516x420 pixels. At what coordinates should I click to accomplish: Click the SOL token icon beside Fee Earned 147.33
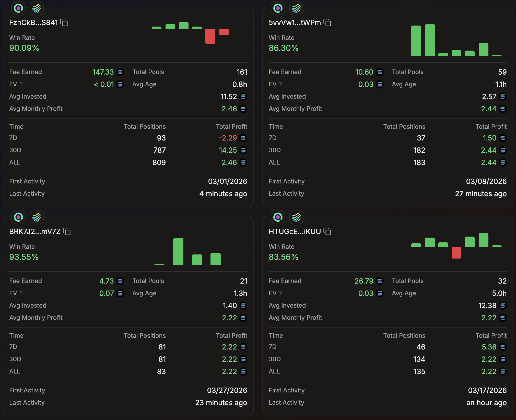point(120,72)
